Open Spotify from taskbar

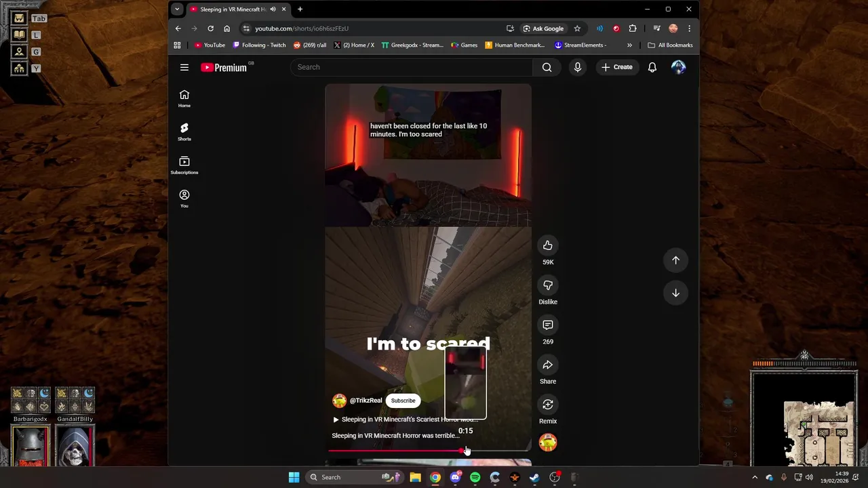[475, 477]
